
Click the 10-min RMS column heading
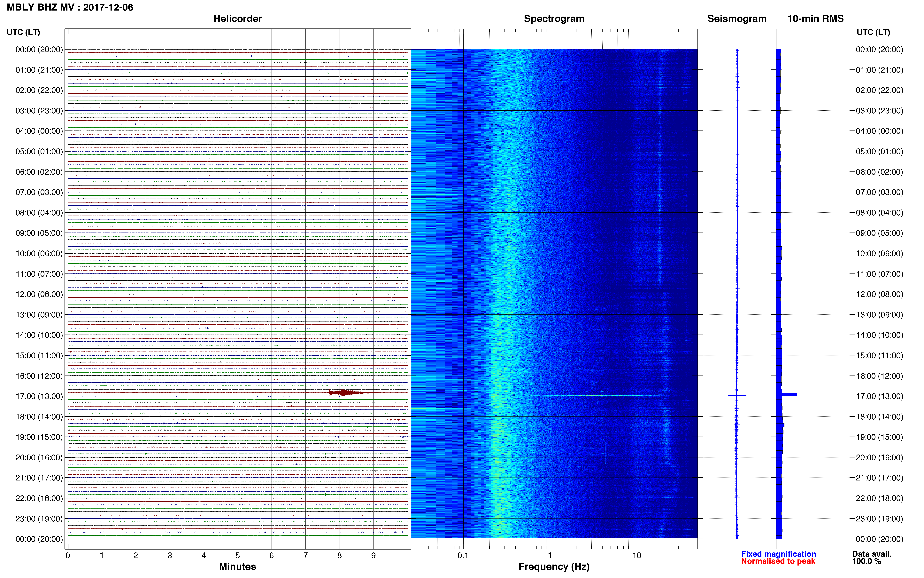tap(815, 19)
